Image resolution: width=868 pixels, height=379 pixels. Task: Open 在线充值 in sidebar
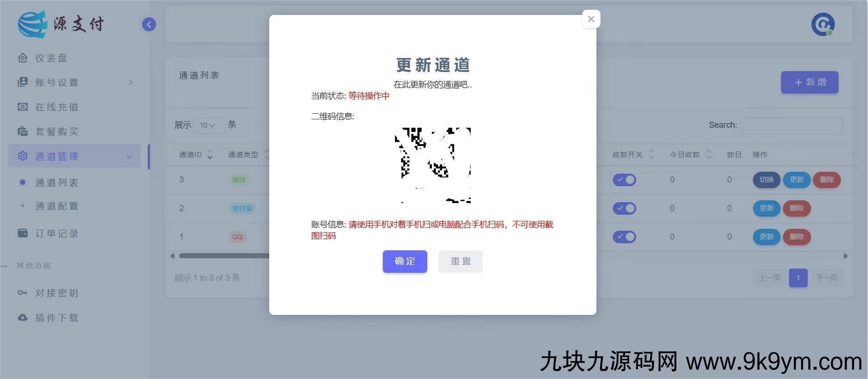[x=57, y=107]
